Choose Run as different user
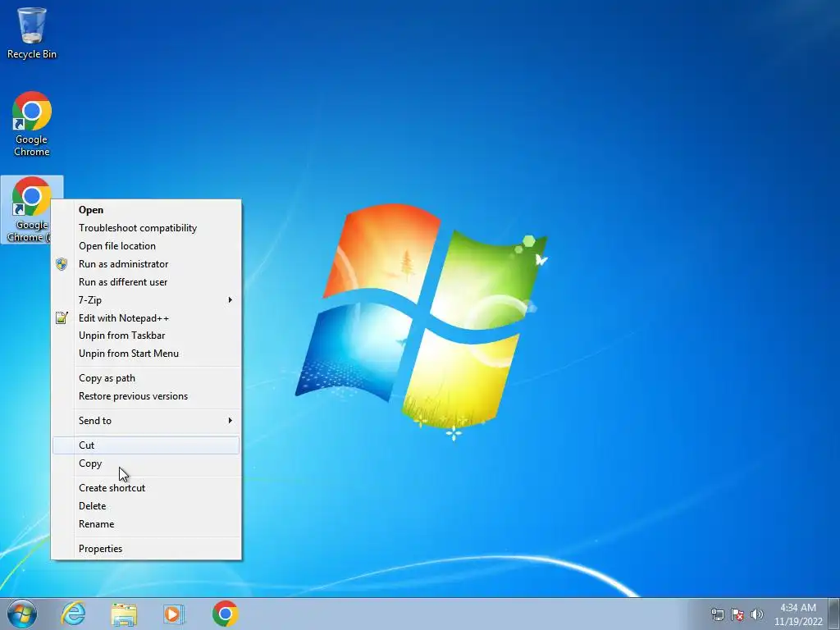The width and height of the screenshot is (840, 630). tap(146, 282)
